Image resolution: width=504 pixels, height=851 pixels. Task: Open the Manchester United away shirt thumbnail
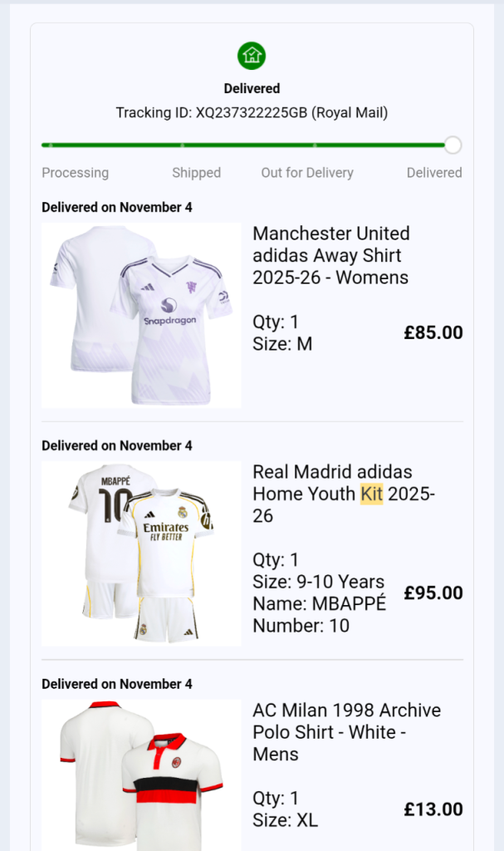(141, 315)
